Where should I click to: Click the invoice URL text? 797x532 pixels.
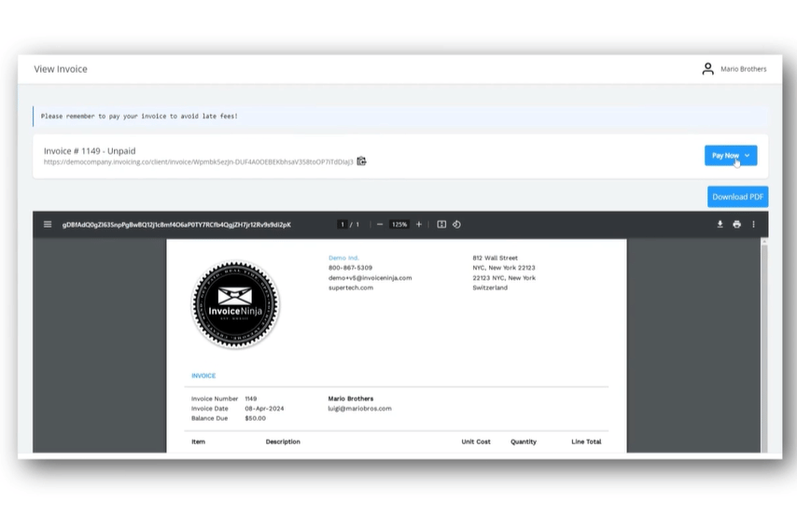click(198, 161)
